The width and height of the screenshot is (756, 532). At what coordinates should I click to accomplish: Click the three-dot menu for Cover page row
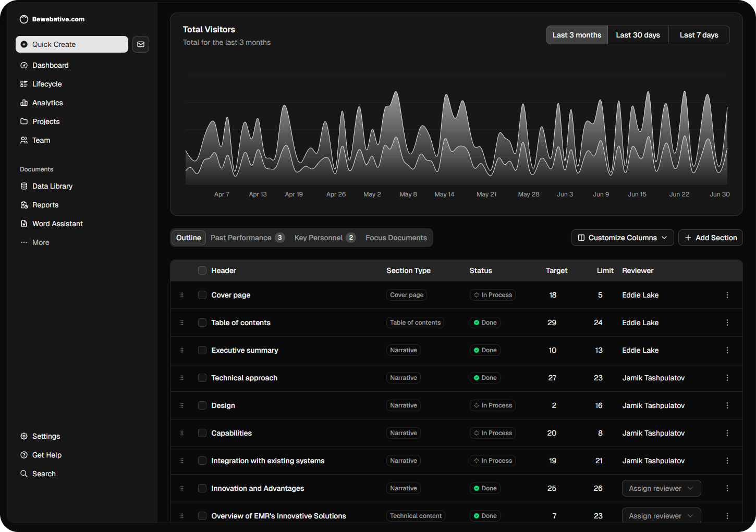727,295
